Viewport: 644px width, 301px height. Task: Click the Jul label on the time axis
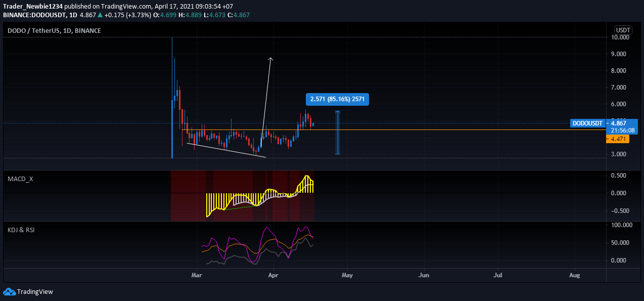498,276
